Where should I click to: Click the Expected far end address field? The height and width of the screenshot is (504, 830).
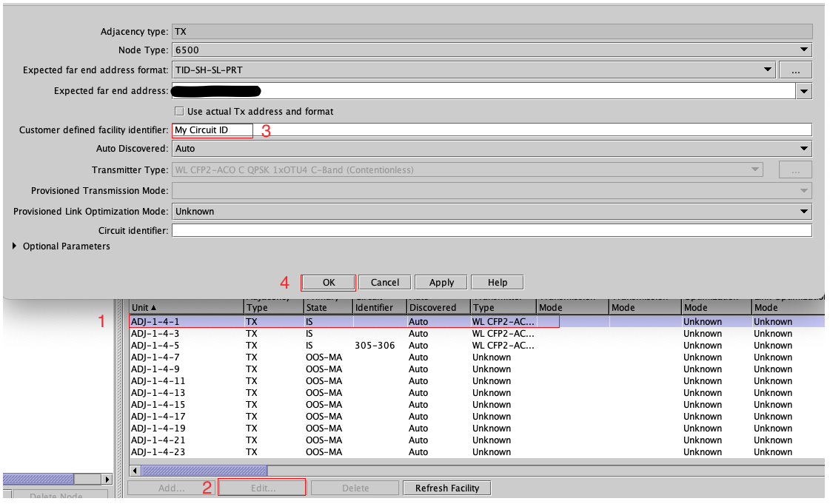483,91
